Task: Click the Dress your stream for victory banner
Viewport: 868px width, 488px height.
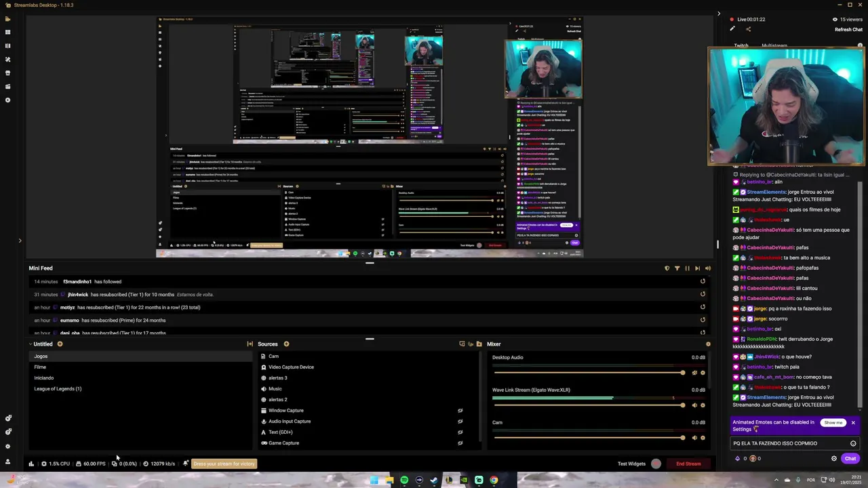Action: coord(224,464)
